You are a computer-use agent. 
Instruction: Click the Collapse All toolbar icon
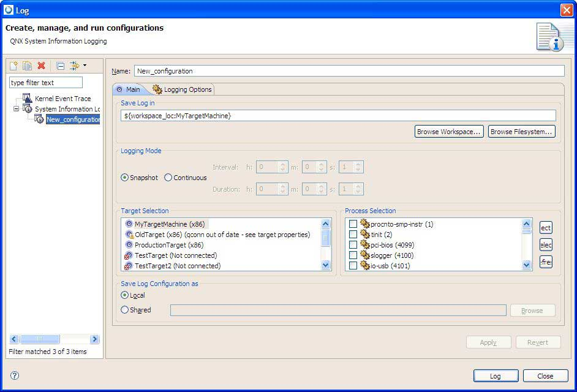tap(60, 66)
